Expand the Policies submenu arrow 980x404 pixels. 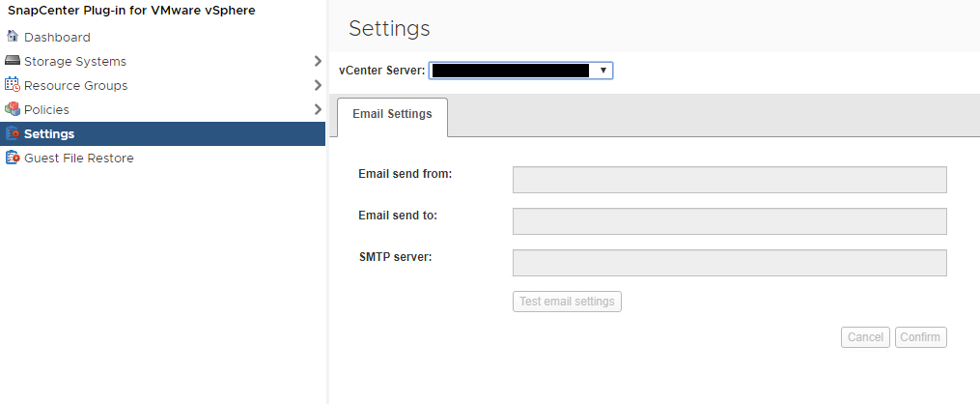[318, 109]
